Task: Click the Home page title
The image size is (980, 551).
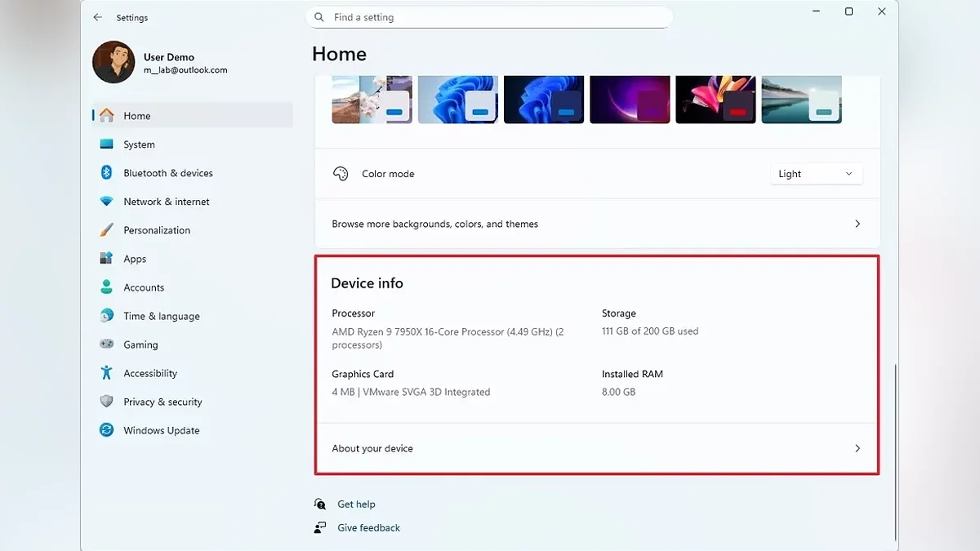Action: point(339,54)
